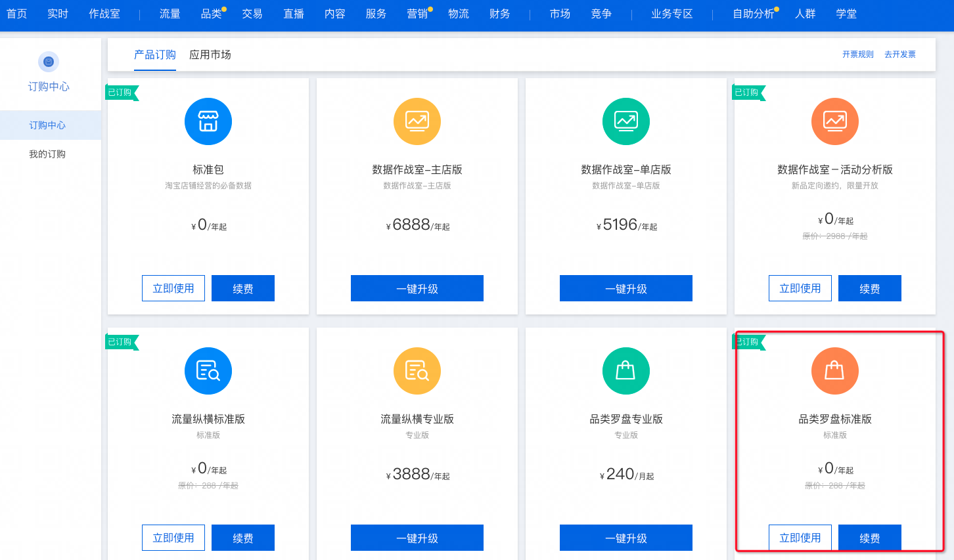Click 一键升级 for 流量纵横专业版
The image size is (954, 560).
coord(417,538)
